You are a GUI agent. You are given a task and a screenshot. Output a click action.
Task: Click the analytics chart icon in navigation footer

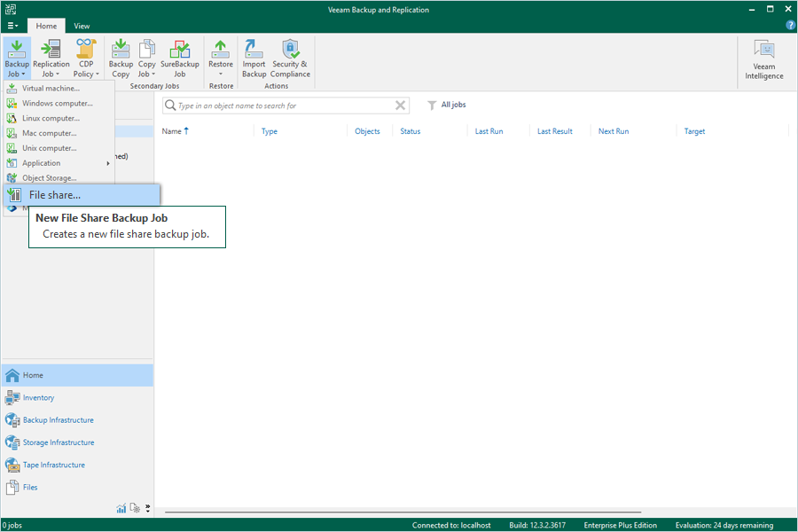click(x=121, y=508)
